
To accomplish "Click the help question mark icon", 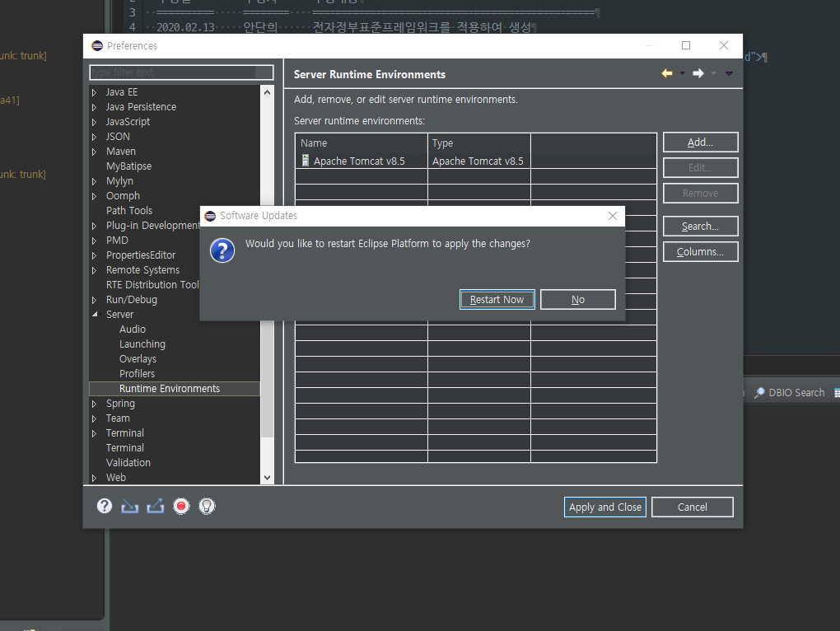I will (x=105, y=507).
